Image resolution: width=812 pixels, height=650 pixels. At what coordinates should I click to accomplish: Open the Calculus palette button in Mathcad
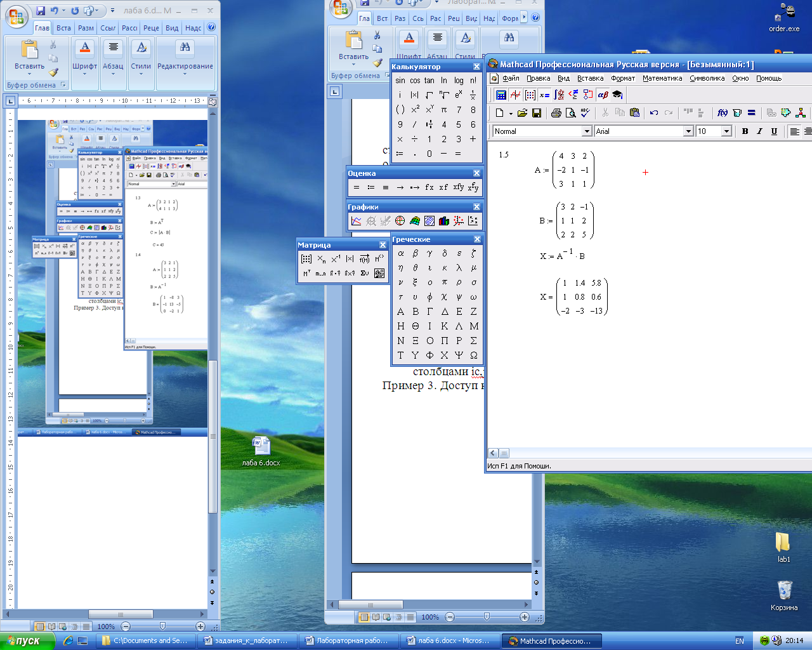pos(559,95)
